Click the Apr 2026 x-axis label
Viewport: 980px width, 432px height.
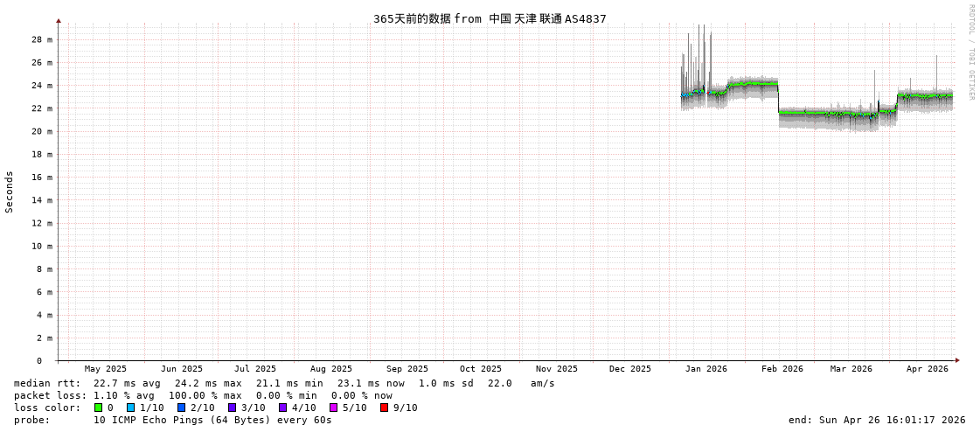coord(927,369)
